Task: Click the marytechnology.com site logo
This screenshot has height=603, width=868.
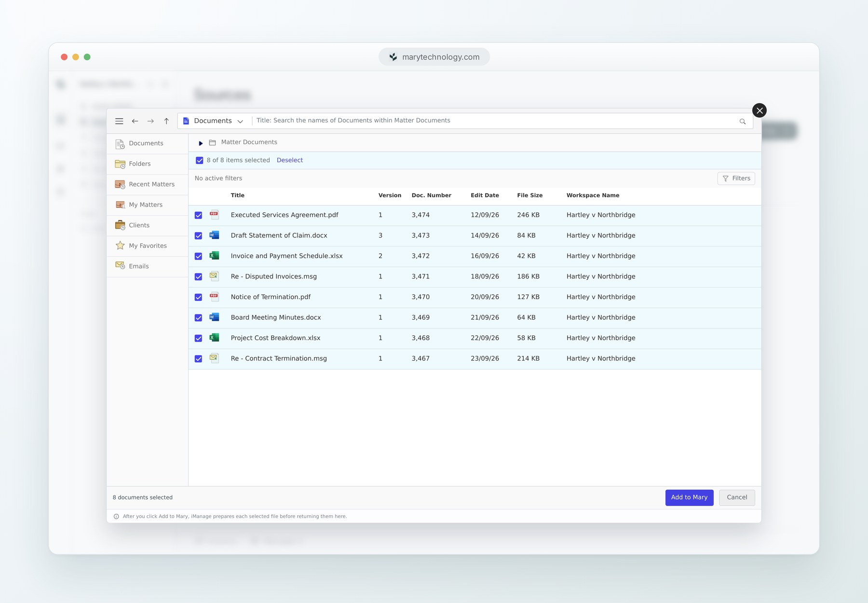Action: [x=393, y=57]
